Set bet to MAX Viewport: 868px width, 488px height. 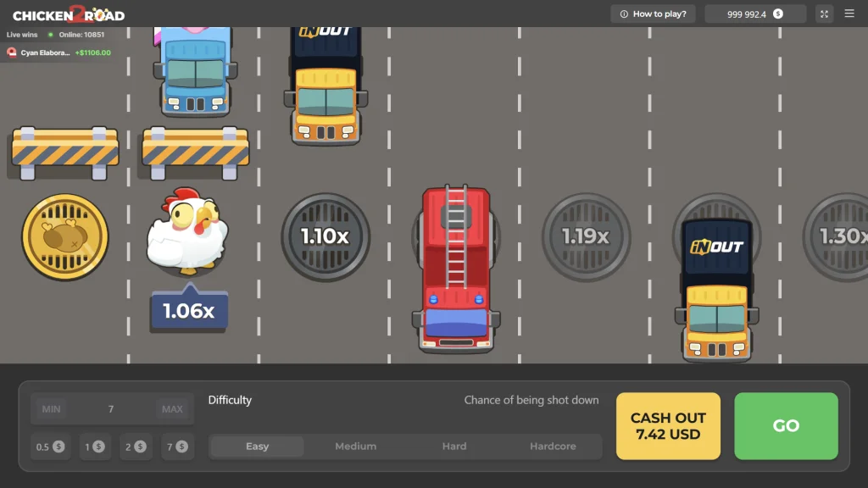pyautogui.click(x=172, y=409)
